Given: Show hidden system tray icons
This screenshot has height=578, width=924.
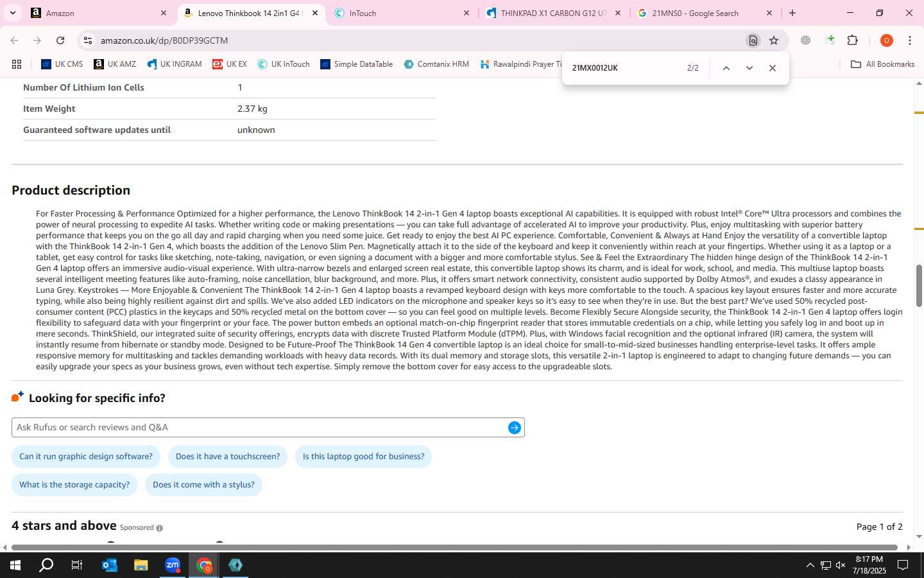Looking at the screenshot, I should coord(810,565).
